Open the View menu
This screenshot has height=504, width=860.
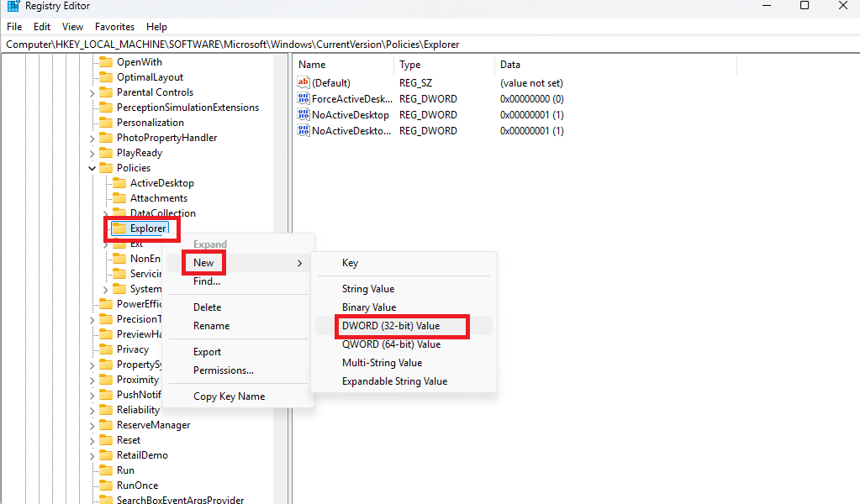click(x=72, y=27)
